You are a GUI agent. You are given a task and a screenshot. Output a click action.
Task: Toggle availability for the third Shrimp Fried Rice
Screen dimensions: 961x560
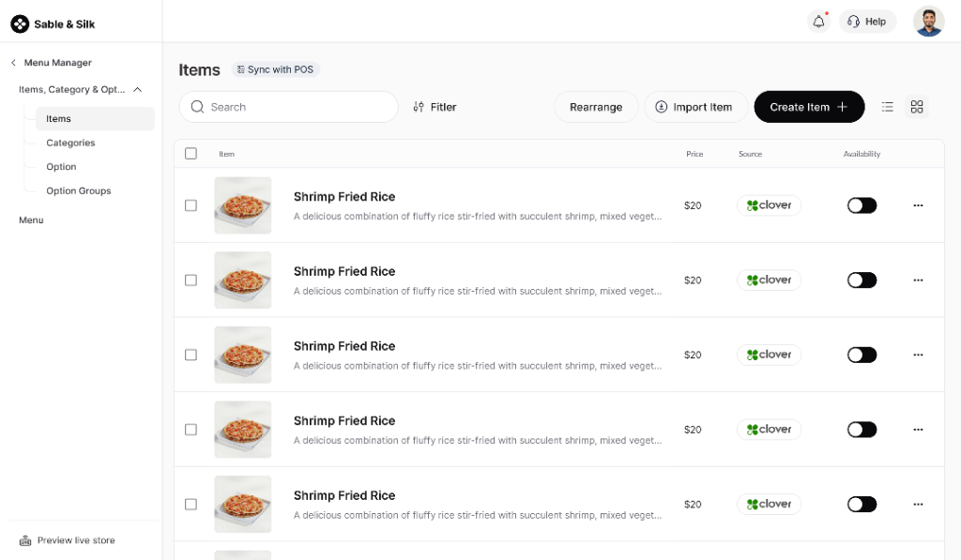pyautogui.click(x=862, y=355)
